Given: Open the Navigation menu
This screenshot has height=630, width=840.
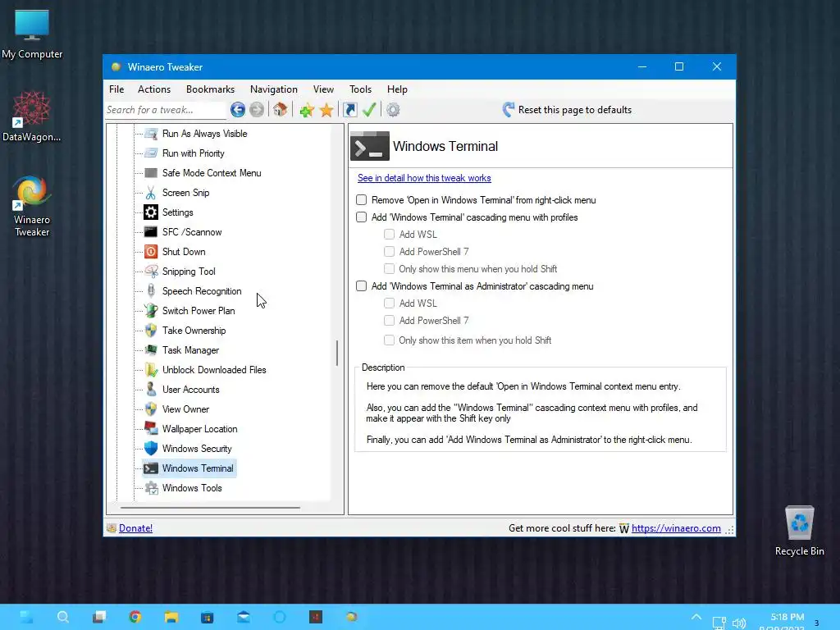Looking at the screenshot, I should (x=274, y=89).
